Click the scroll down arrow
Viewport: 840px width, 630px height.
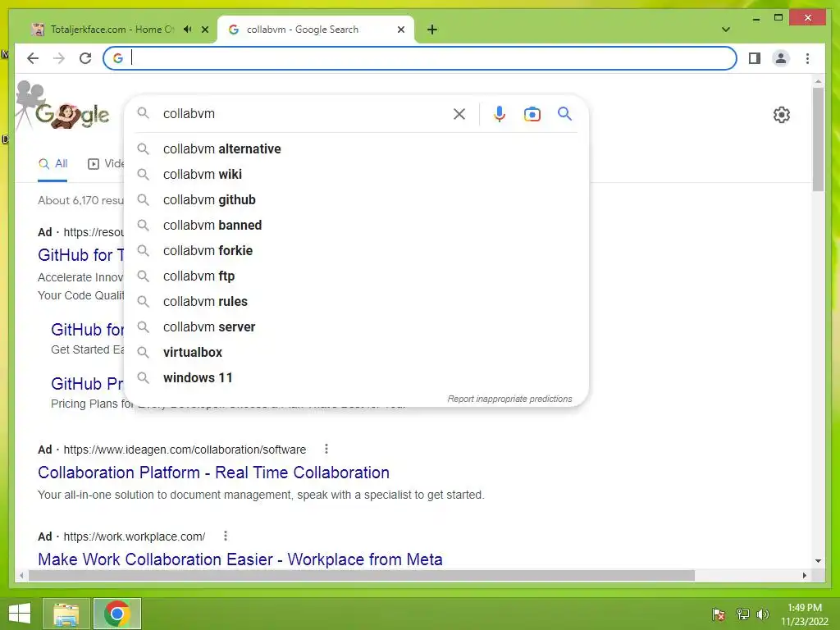(818, 561)
